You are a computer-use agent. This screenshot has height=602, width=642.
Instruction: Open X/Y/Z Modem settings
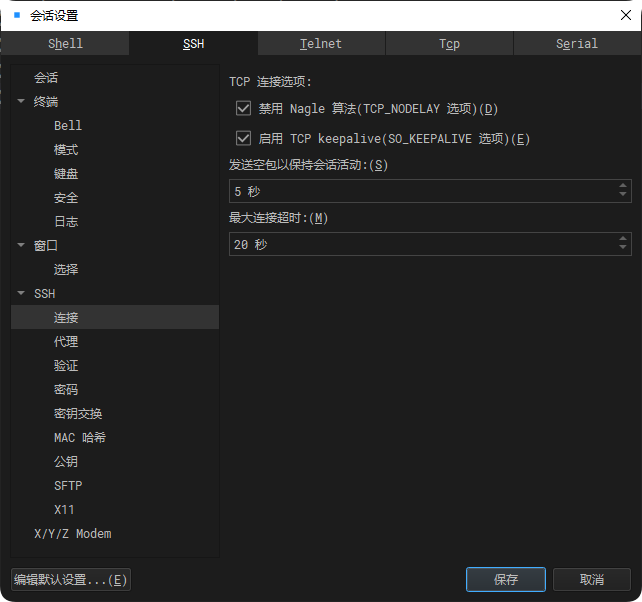tap(72, 533)
